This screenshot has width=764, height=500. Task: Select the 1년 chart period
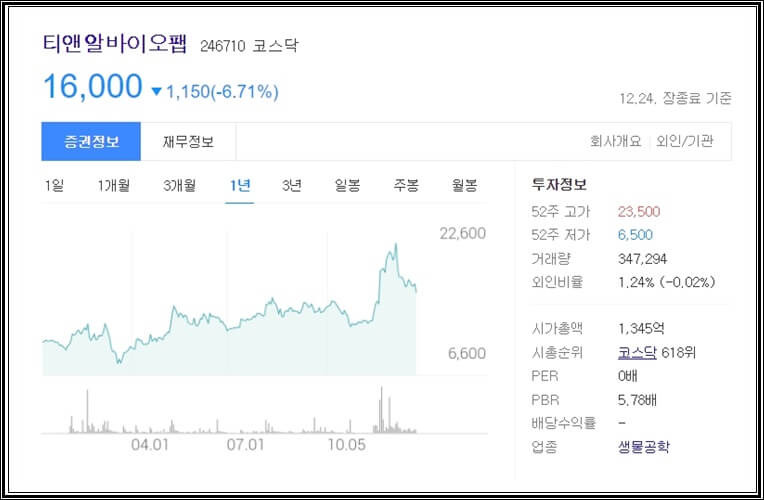click(239, 185)
